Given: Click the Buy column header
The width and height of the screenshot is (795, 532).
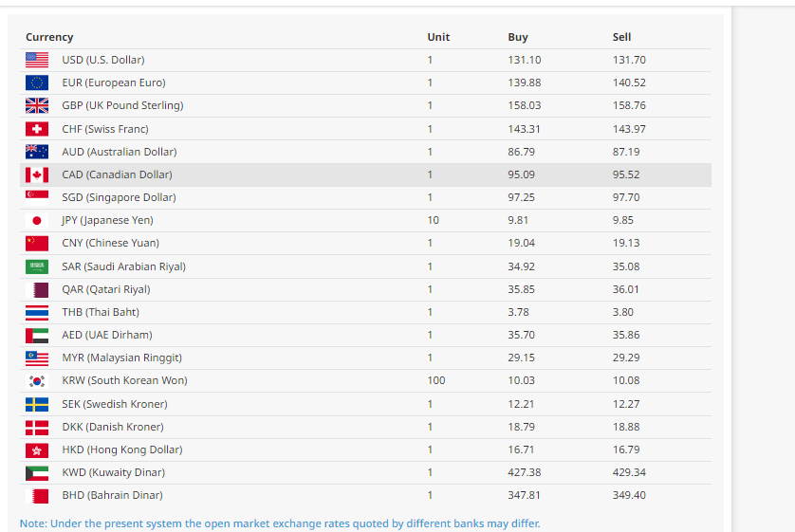Looking at the screenshot, I should coord(518,37).
